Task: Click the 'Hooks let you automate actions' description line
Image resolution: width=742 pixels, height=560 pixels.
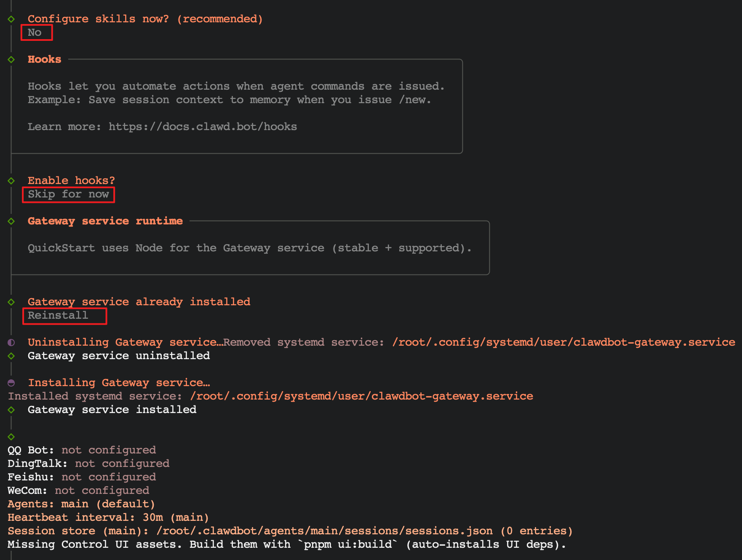Action: [236, 86]
